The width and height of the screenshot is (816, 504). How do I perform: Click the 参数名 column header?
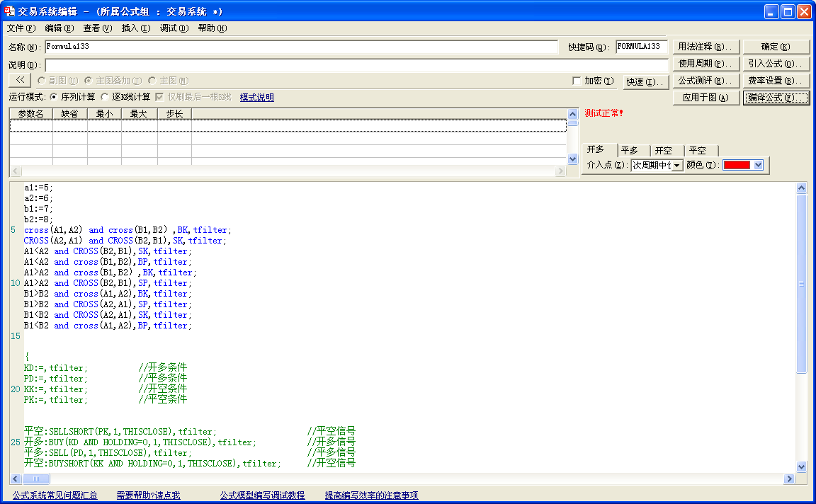pyautogui.click(x=30, y=113)
